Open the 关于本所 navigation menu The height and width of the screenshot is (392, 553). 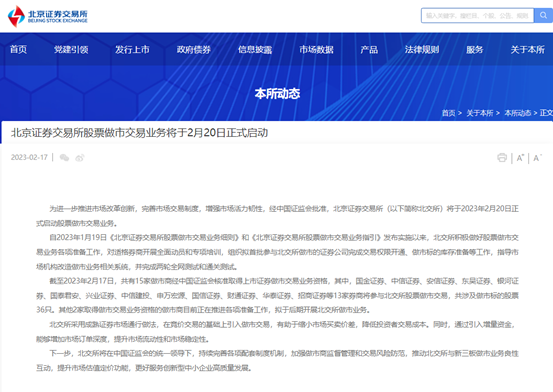(527, 49)
